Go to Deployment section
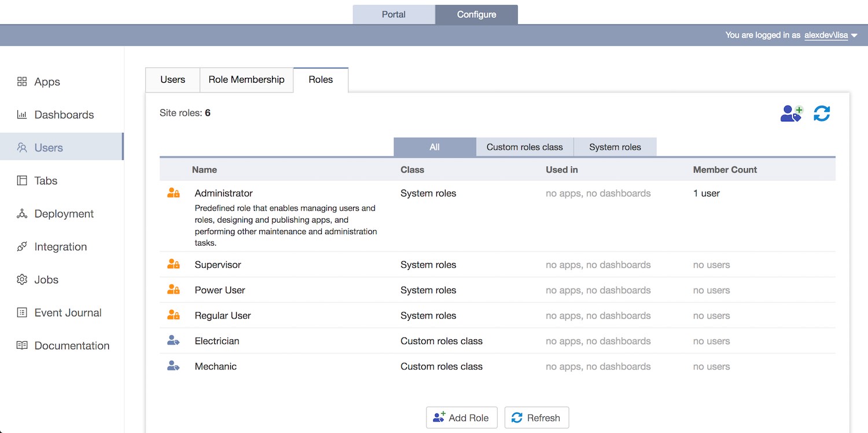The height and width of the screenshot is (433, 868). tap(64, 214)
